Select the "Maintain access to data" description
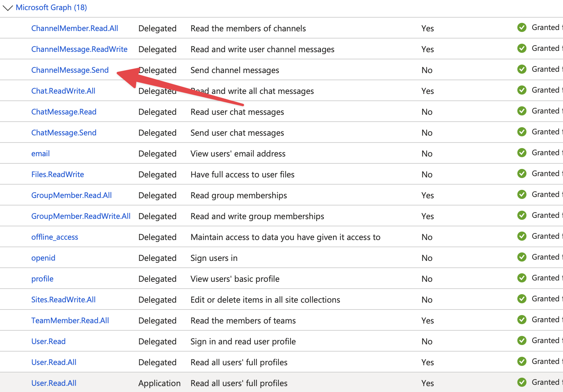This screenshot has height=392, width=563. 285,237
